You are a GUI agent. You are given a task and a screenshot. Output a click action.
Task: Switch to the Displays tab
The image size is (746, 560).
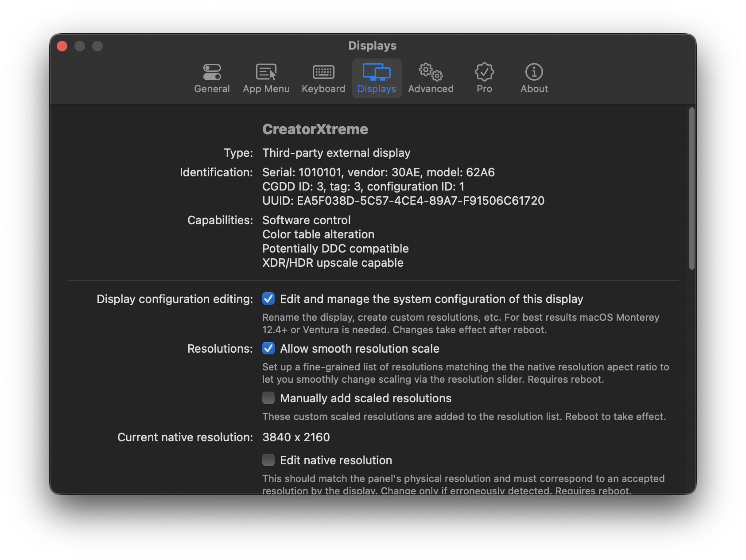(x=377, y=78)
